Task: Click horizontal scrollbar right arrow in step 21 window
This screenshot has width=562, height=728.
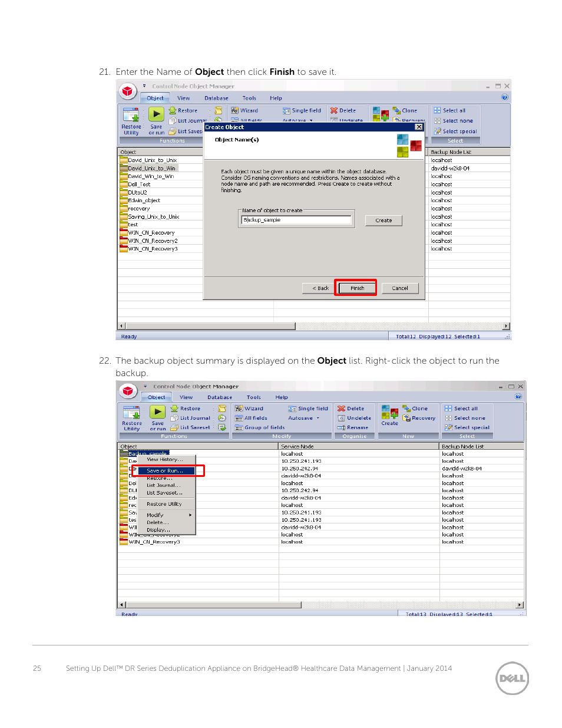Action: [506, 326]
